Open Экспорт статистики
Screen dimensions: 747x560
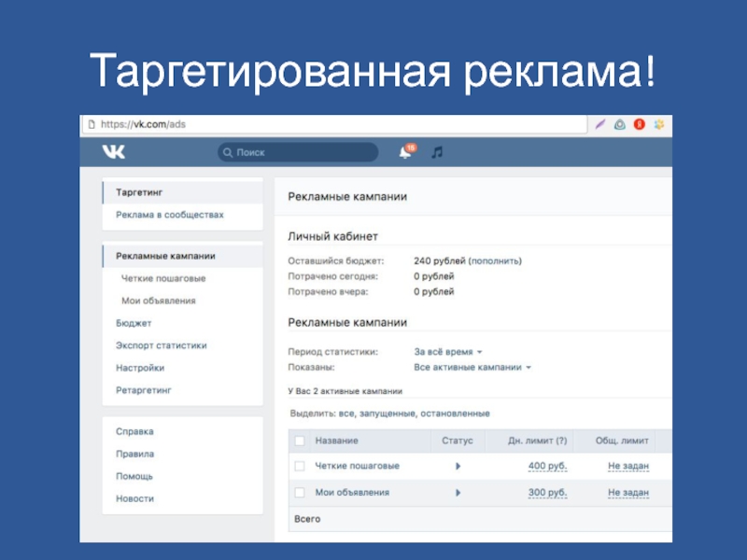coord(161,345)
